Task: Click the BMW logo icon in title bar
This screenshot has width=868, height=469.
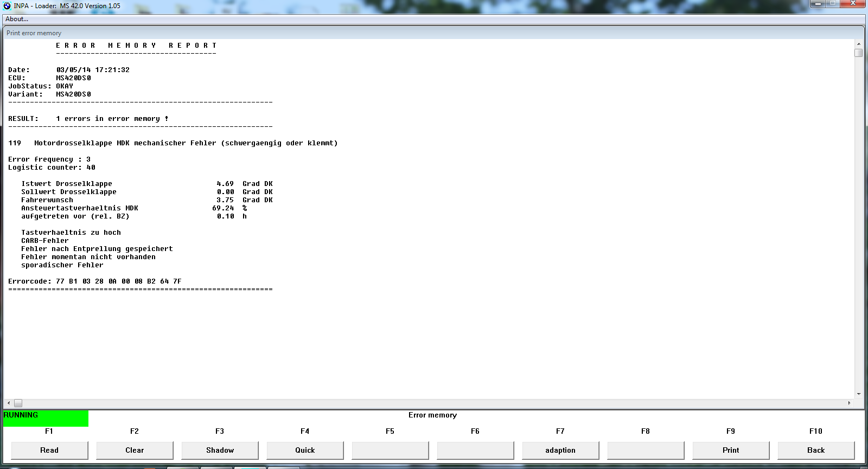Action: [7, 6]
